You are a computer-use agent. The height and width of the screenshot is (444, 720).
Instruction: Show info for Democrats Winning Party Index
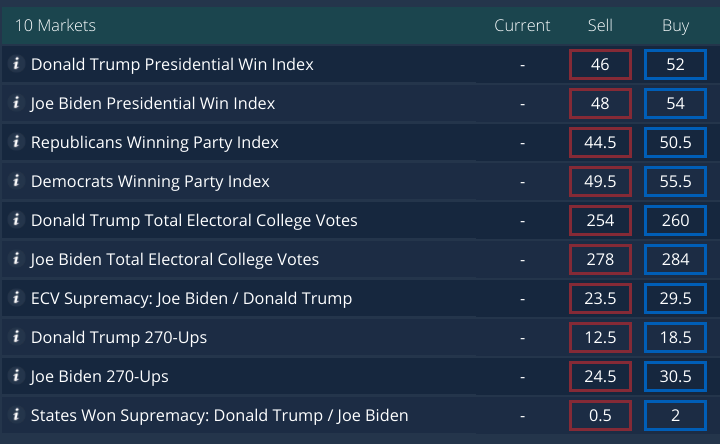coord(16,181)
